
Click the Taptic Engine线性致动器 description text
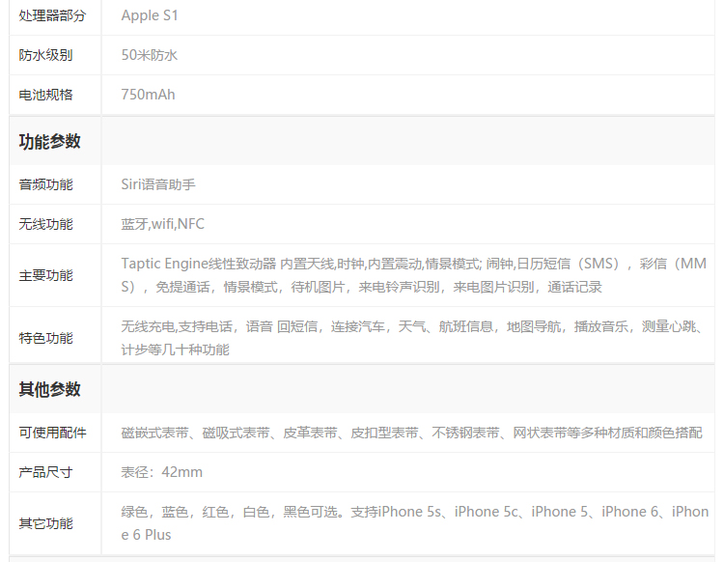tap(414, 275)
